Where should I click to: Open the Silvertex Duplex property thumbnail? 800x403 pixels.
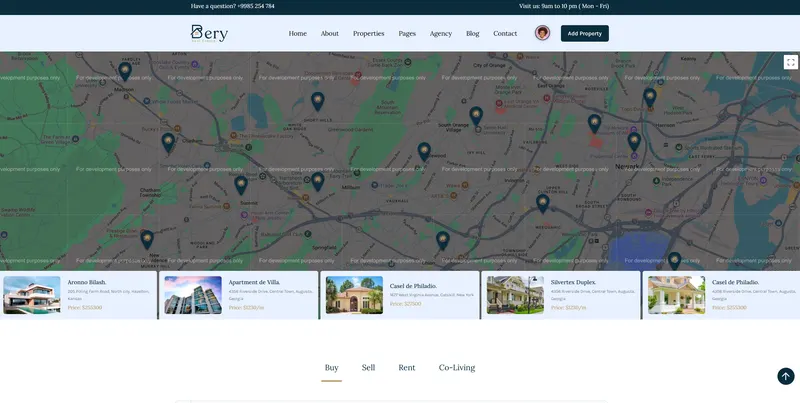tap(515, 295)
